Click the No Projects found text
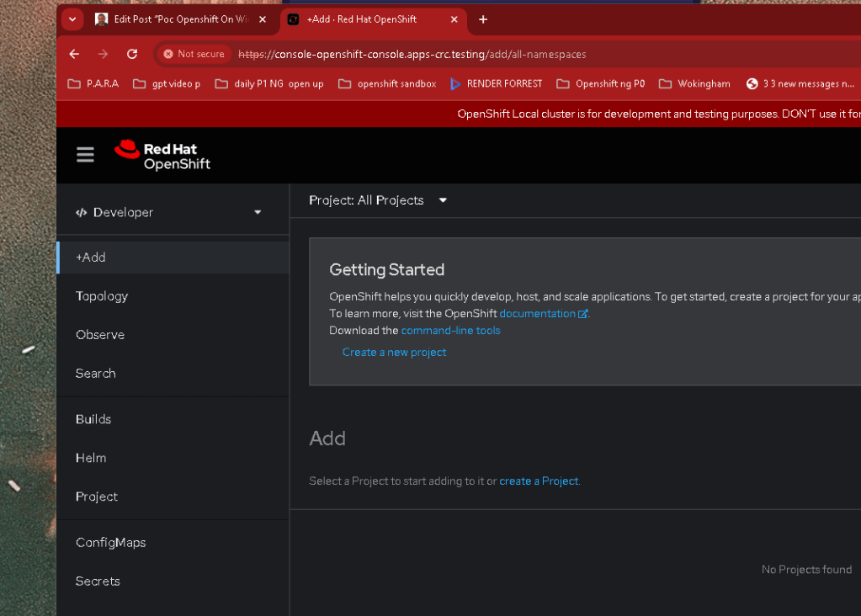 tap(806, 570)
